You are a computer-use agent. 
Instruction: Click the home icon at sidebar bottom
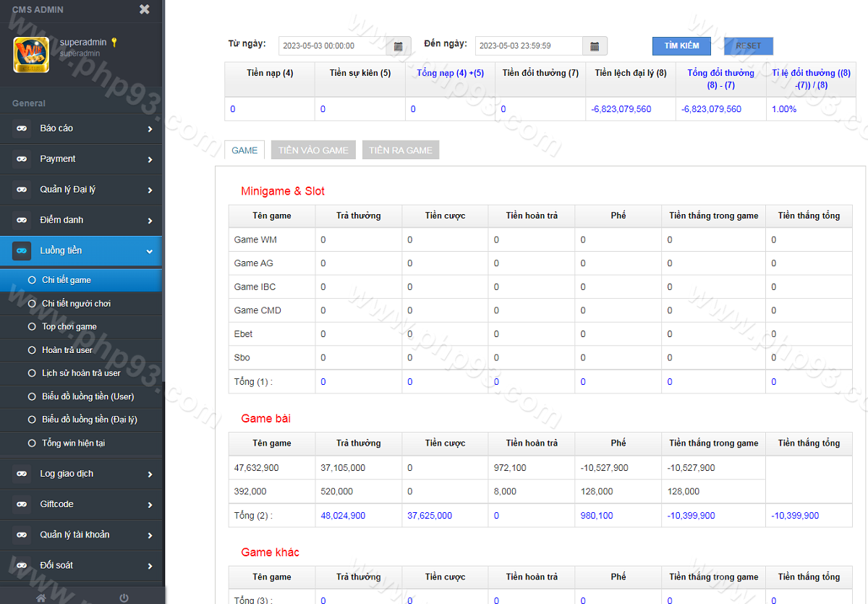[41, 597]
